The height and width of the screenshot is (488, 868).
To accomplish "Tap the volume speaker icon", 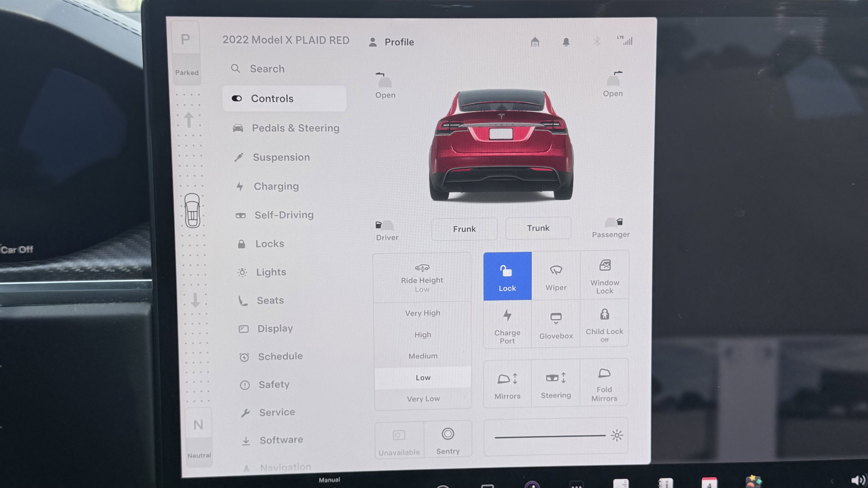I will (x=858, y=480).
